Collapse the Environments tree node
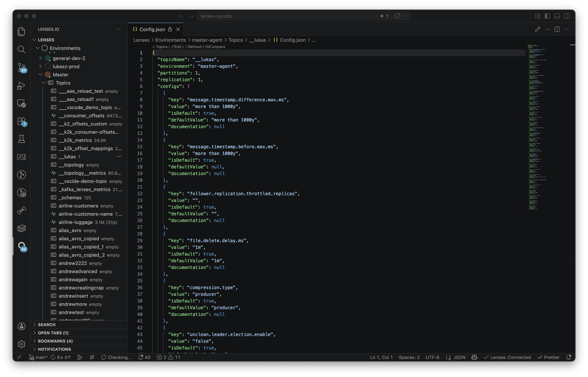Screen dimensions: 588x377 coord(37,48)
